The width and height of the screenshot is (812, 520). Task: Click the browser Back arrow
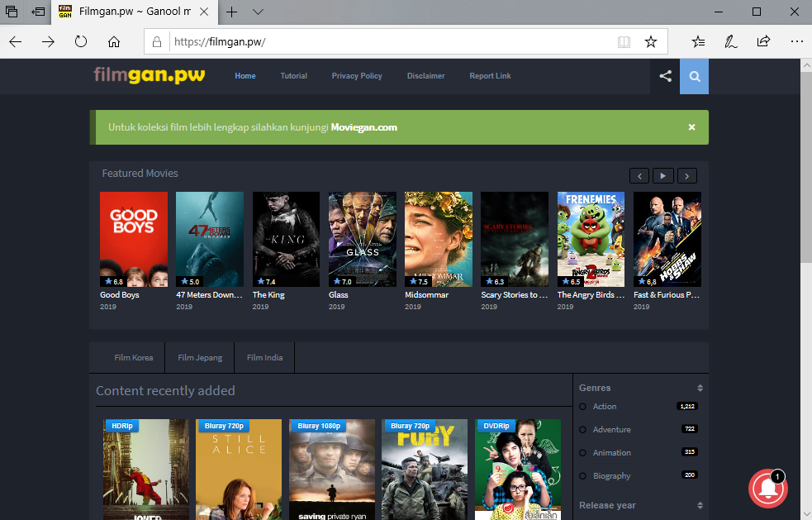tap(16, 42)
